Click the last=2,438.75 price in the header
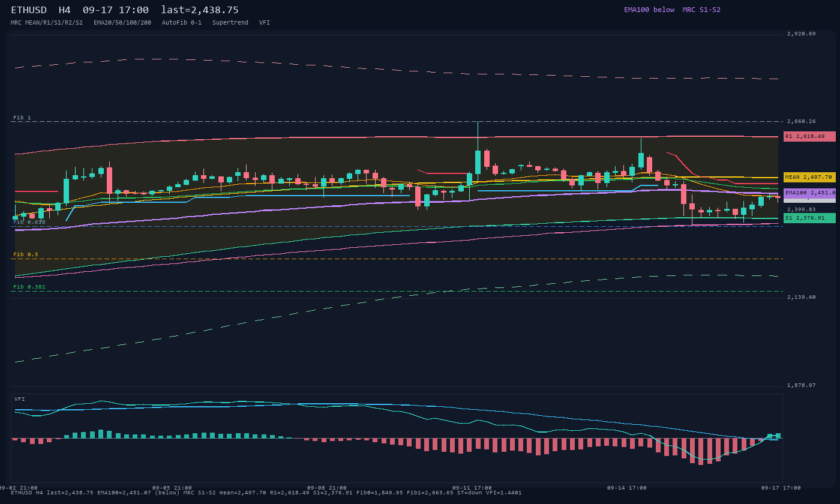This screenshot has width=840, height=504. click(x=200, y=10)
